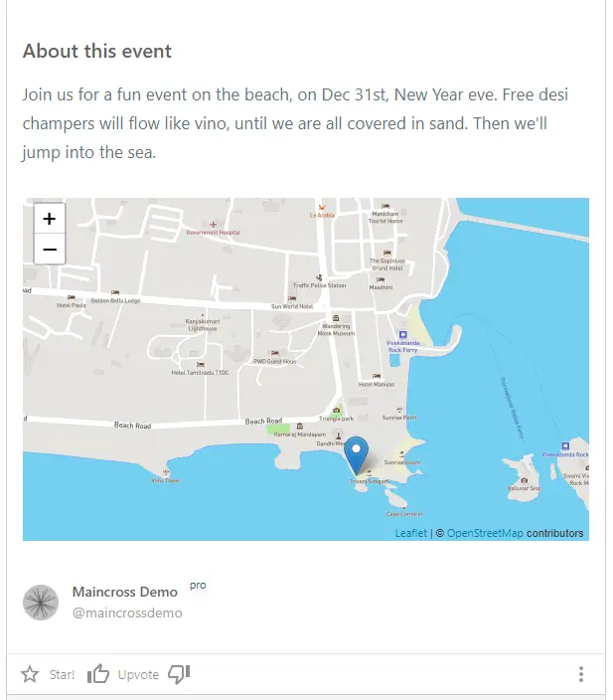Click the Government Hospital icon on map
613x700 pixels.
214,225
